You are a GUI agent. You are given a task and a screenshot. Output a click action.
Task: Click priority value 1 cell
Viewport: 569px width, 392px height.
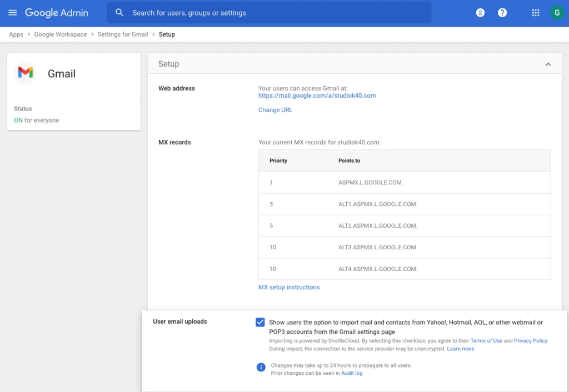(x=271, y=183)
